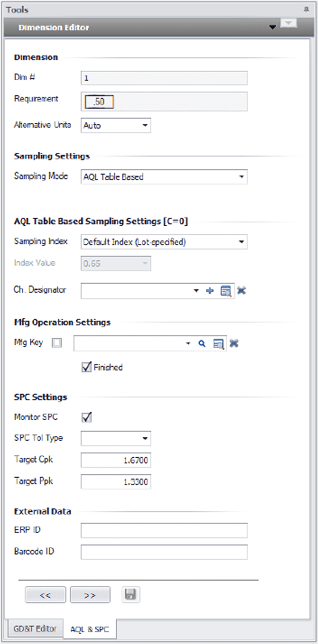
Task: Clear the Mfg Key with X icon
Action: (x=234, y=343)
